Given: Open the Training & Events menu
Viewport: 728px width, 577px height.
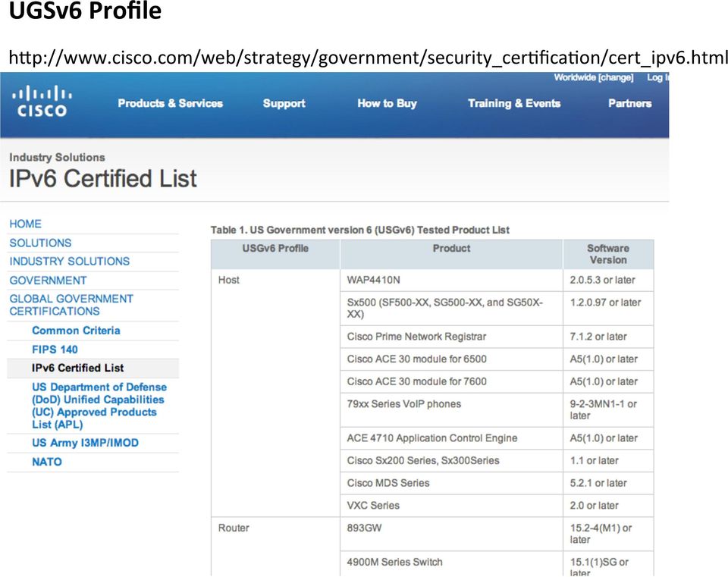Looking at the screenshot, I should click(514, 104).
